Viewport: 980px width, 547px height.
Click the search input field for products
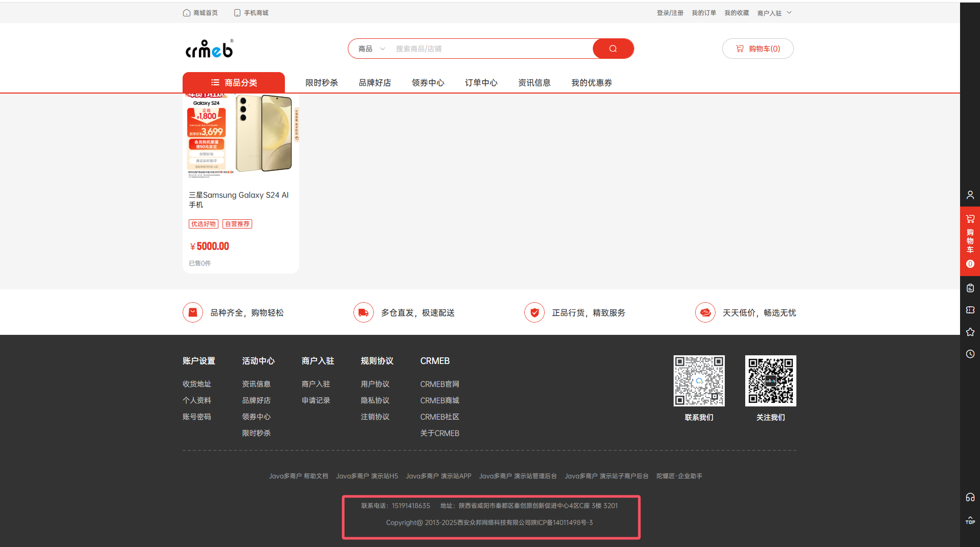coord(491,49)
